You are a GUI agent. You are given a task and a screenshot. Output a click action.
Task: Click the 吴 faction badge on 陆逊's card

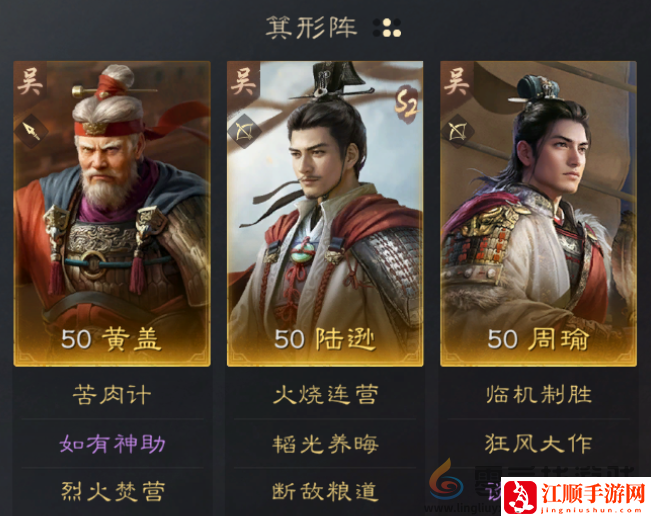coord(243,81)
